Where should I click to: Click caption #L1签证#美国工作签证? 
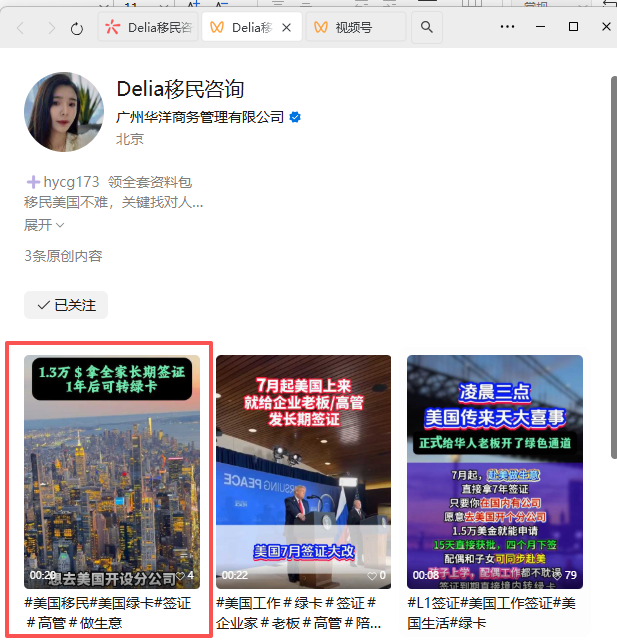491,613
